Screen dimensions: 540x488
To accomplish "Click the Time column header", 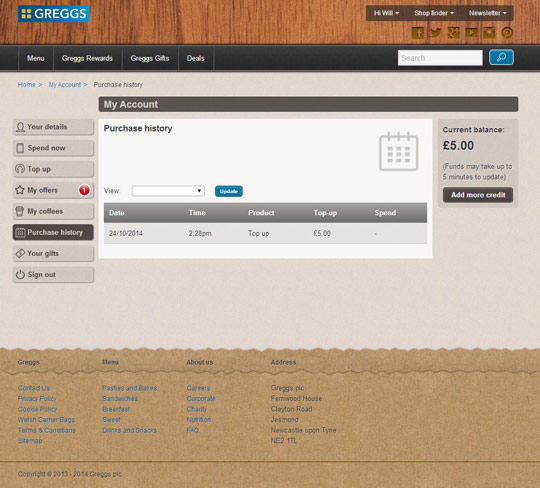I will click(x=197, y=213).
